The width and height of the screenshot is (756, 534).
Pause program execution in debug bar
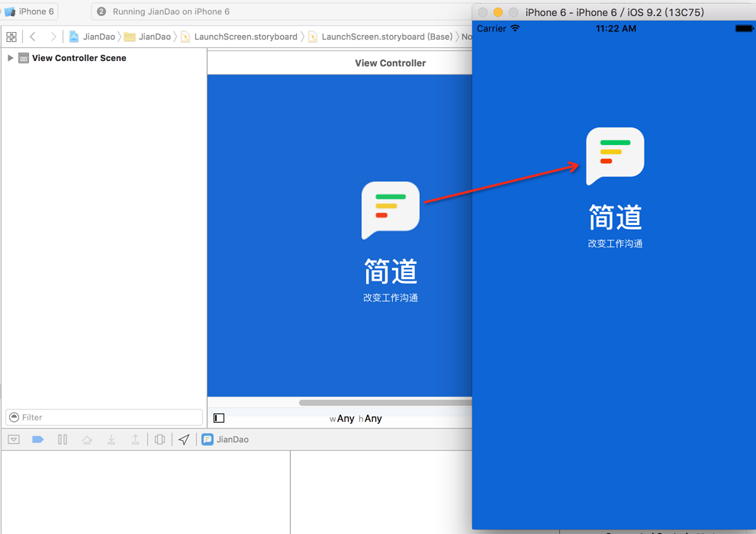63,439
